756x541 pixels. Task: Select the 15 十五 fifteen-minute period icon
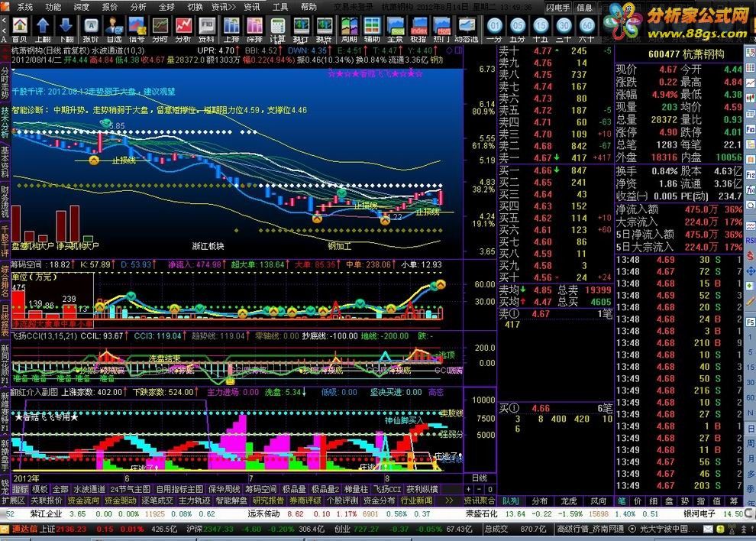tap(541, 30)
